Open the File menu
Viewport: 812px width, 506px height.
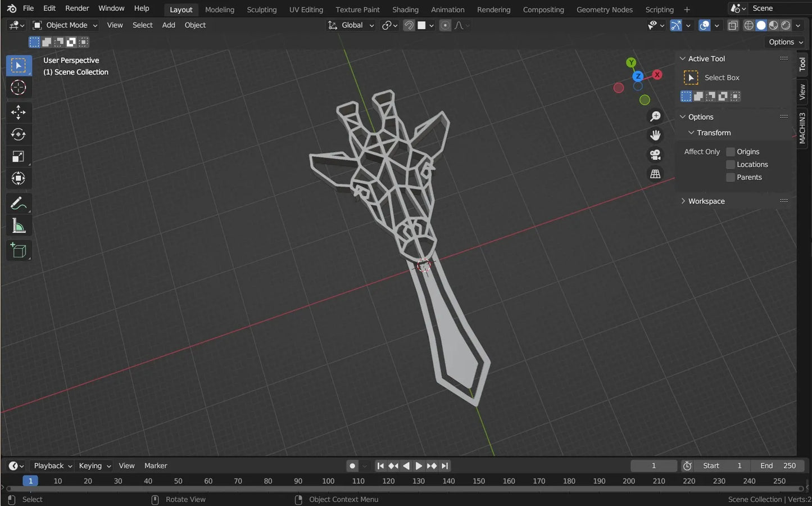[28, 8]
